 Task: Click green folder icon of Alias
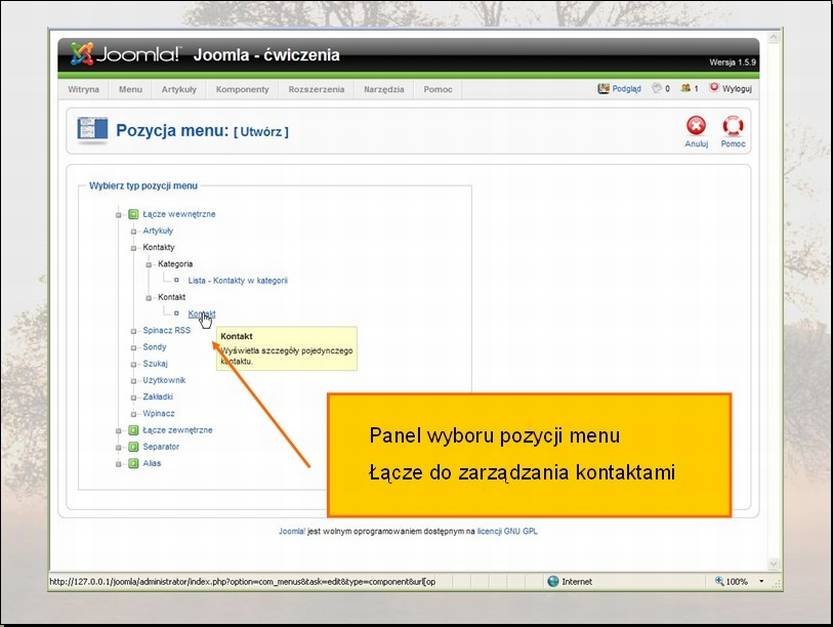[x=133, y=463]
